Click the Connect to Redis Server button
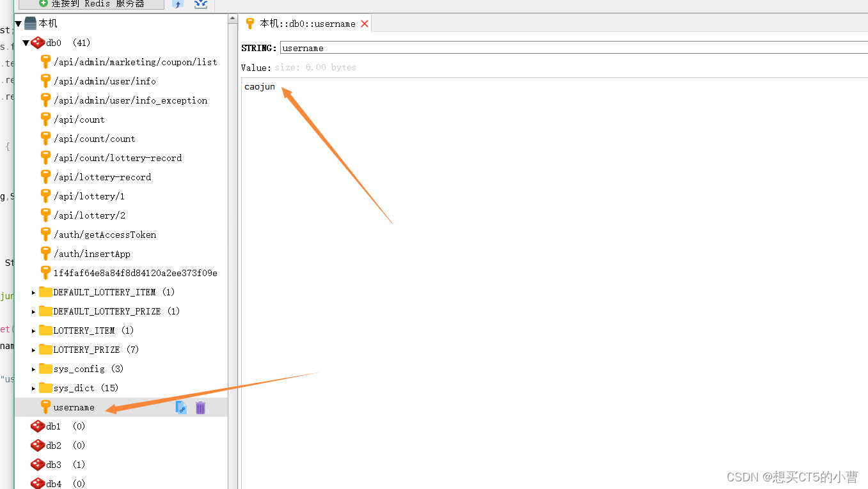Image resolution: width=868 pixels, height=489 pixels. pos(91,4)
